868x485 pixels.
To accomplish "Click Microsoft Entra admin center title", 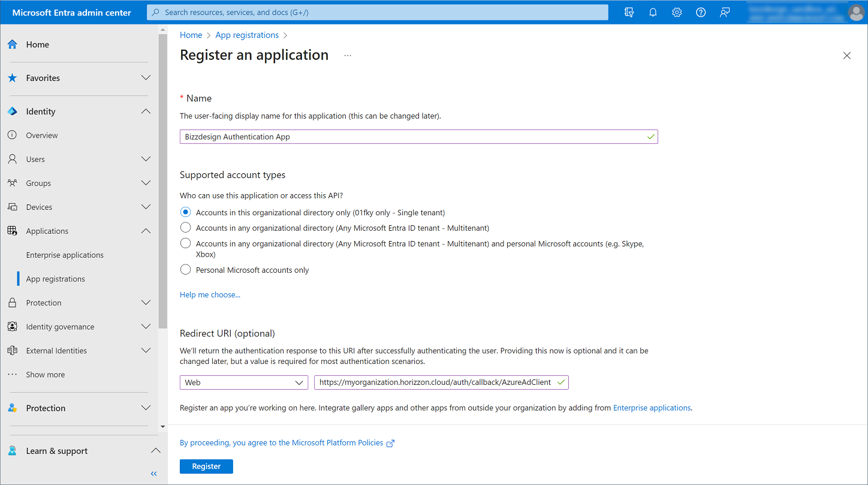I will [x=72, y=12].
